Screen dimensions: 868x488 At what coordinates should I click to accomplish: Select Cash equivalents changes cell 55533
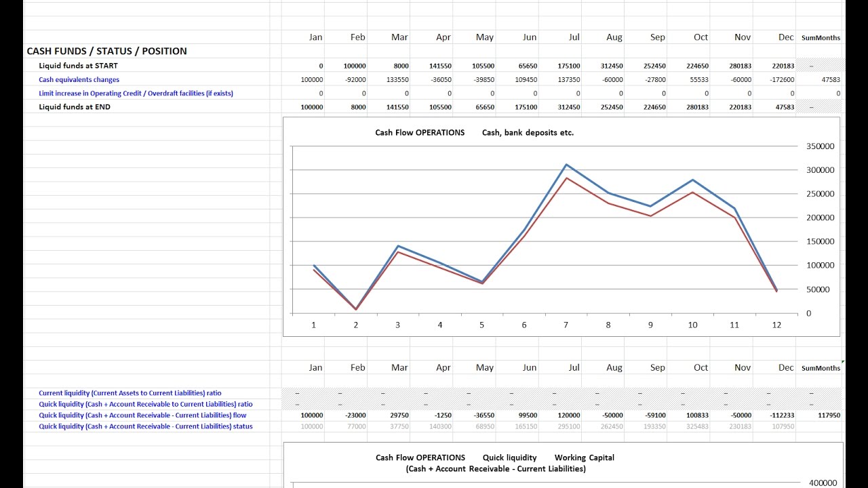click(x=698, y=80)
